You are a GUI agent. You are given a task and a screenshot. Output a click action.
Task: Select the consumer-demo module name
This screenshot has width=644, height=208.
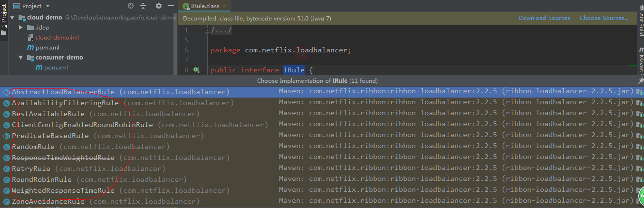pos(59,58)
